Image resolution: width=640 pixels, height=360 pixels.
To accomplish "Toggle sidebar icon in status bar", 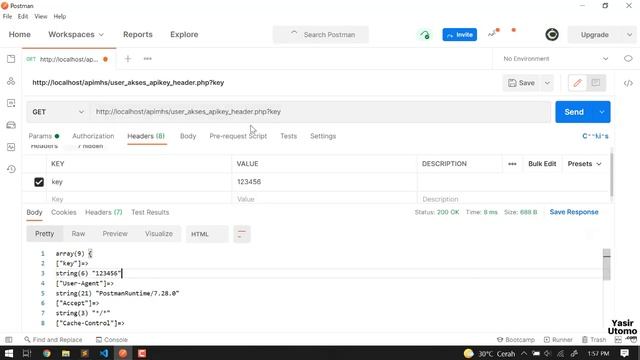I will pyautogui.click(x=9, y=340).
